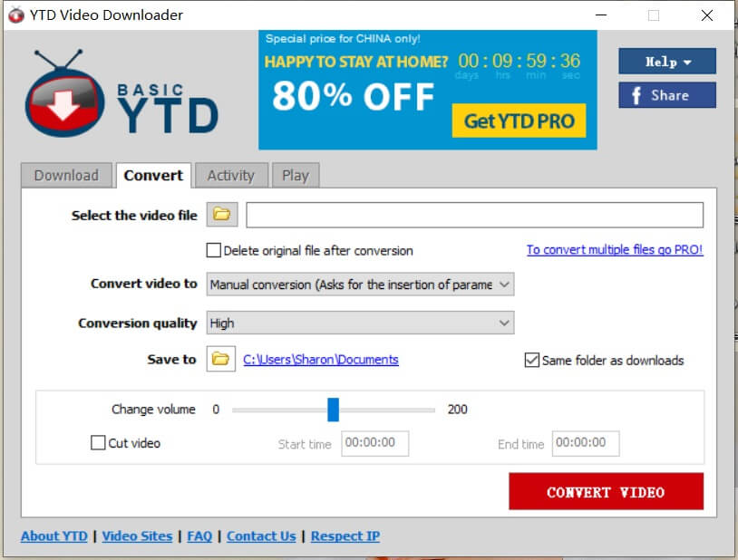Image resolution: width=738 pixels, height=560 pixels.
Task: Click the Get YTD PRO button
Action: [x=519, y=121]
